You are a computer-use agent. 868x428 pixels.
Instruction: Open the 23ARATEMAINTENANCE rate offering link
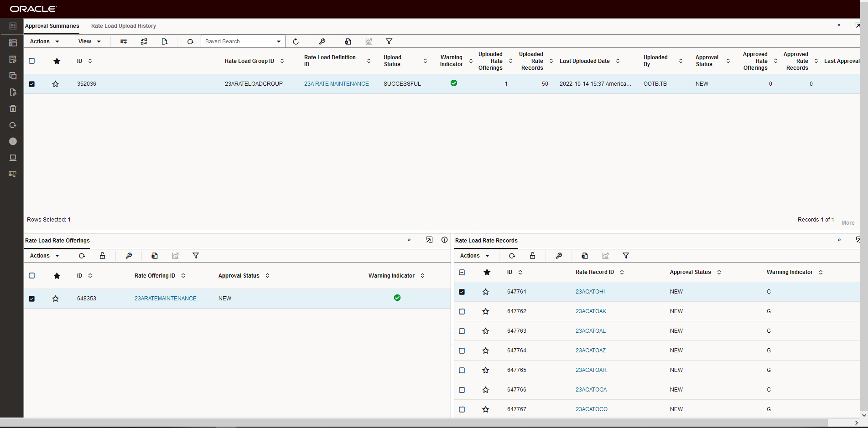(166, 299)
